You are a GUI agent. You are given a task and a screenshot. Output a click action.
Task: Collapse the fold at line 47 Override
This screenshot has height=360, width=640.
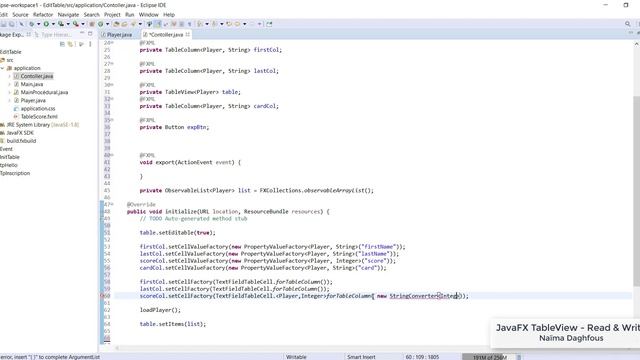(x=112, y=204)
